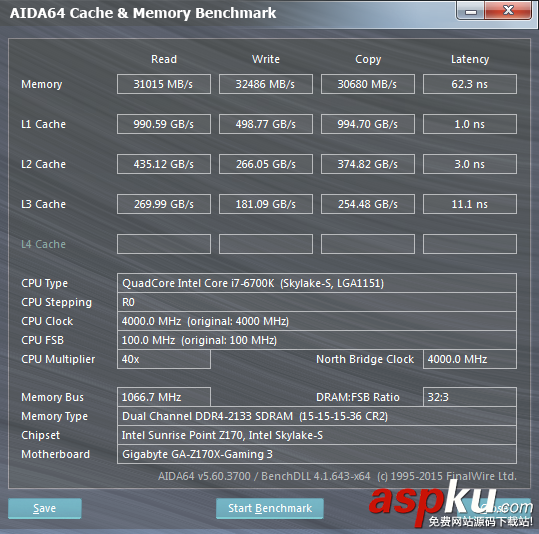
Task: Click the empty L4 Cache Write field
Action: (x=266, y=244)
